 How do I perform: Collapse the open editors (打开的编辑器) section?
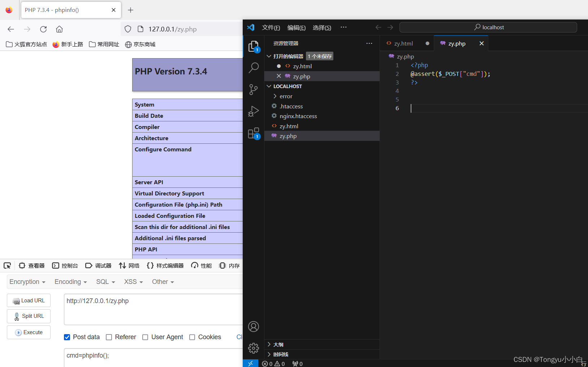(x=288, y=56)
